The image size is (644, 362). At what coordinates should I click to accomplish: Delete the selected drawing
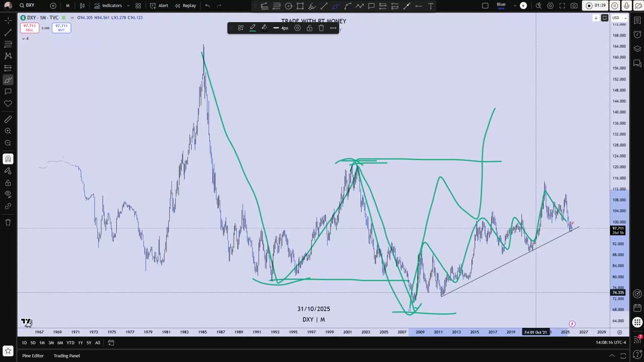tap(321, 28)
